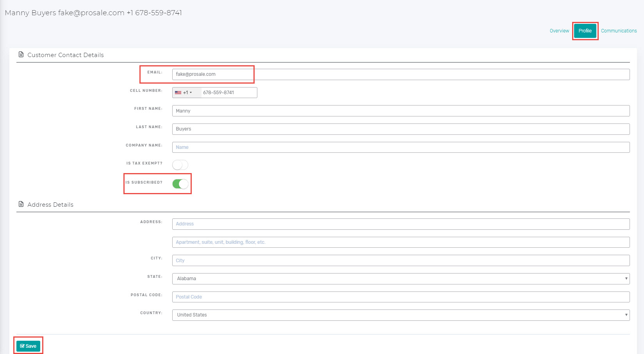
Task: Open the State dropdown showing Alabama
Action: point(401,279)
